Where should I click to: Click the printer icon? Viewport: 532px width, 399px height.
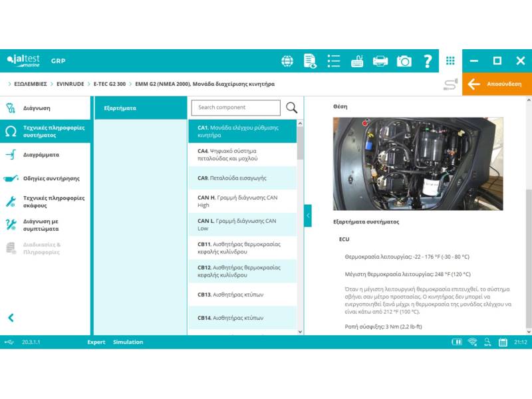380,61
